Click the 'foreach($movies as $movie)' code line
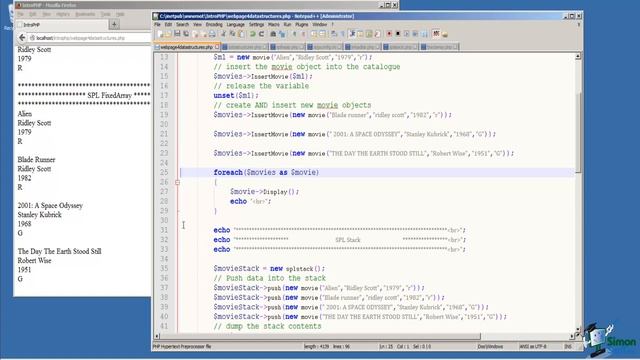640x360 pixels. (266, 172)
